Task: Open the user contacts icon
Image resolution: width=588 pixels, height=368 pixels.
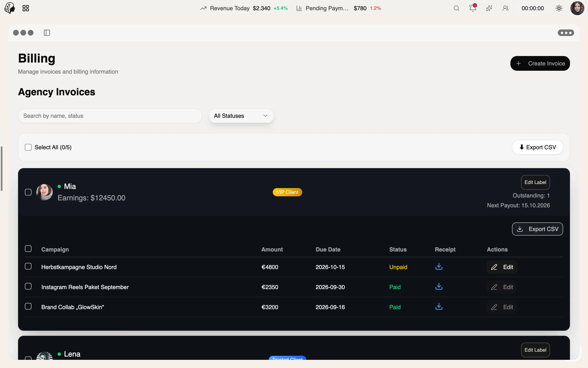Action: pos(505,8)
